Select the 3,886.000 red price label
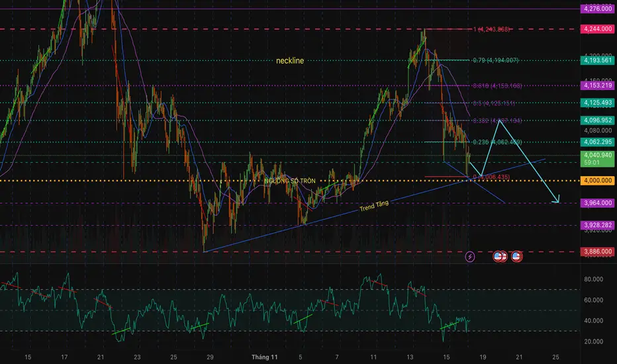Screen dimensions: 617x364 click(x=597, y=251)
